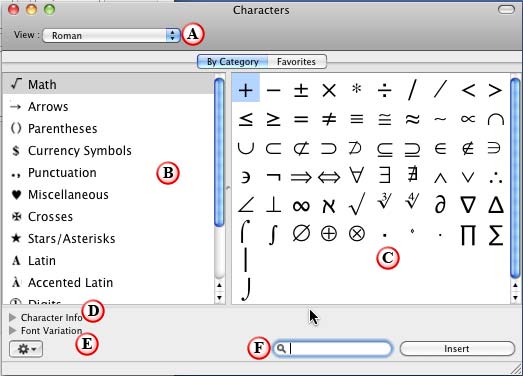Screen dimensions: 523x376
Task: Open the Miscellaneous category
Action: pos(108,195)
